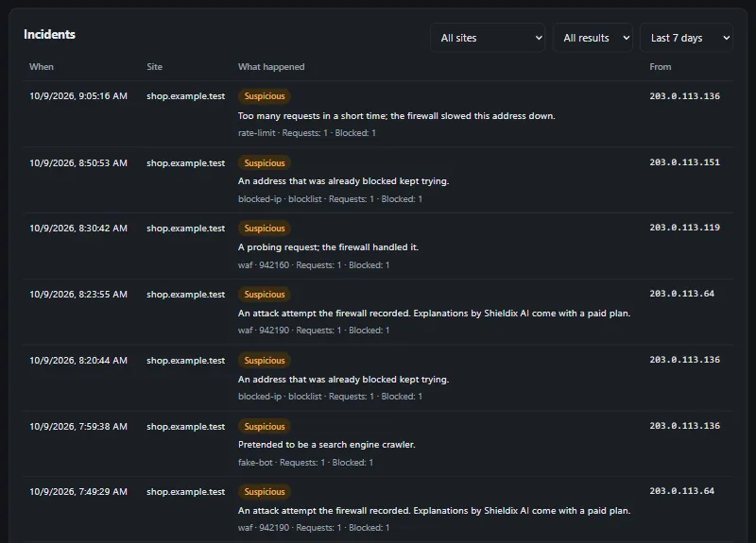This screenshot has width=756, height=543.
Task: Click blocked-ip blocklist details on 8:20:44 AM row
Action: [x=330, y=397]
